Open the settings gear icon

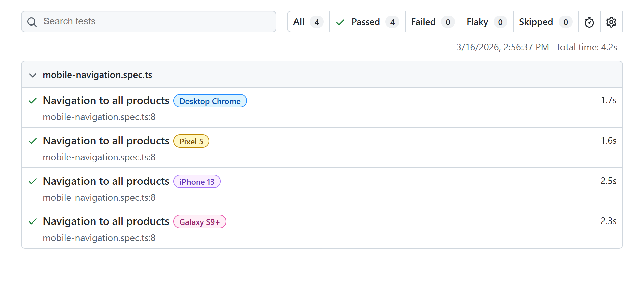[x=611, y=22]
